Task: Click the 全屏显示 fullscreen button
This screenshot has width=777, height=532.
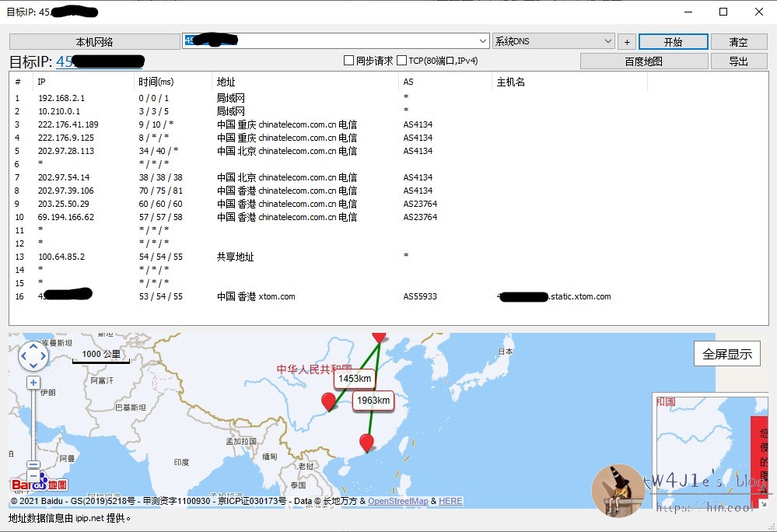Action: coord(727,354)
